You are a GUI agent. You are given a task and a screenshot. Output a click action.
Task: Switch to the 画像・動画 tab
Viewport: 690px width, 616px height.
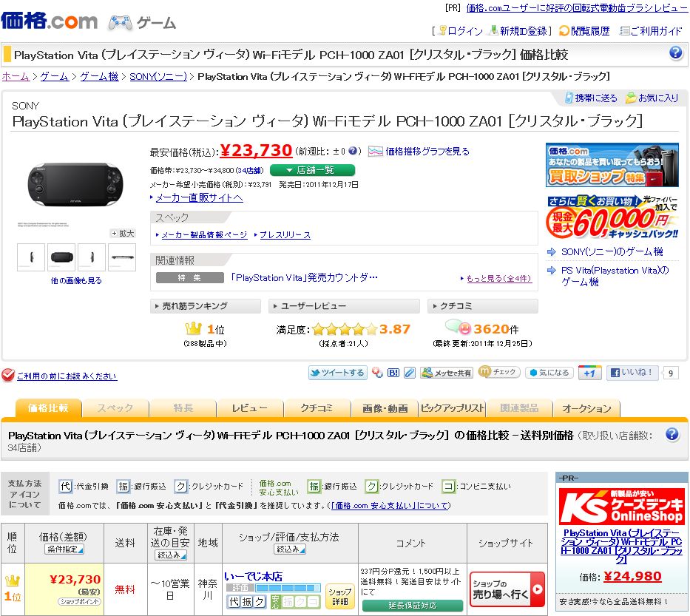coord(385,408)
